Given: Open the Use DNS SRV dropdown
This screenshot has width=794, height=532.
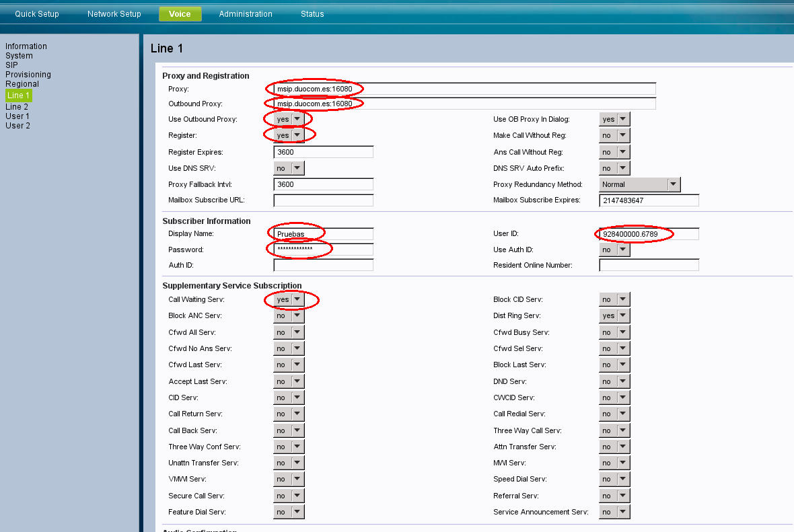Looking at the screenshot, I should click(289, 168).
